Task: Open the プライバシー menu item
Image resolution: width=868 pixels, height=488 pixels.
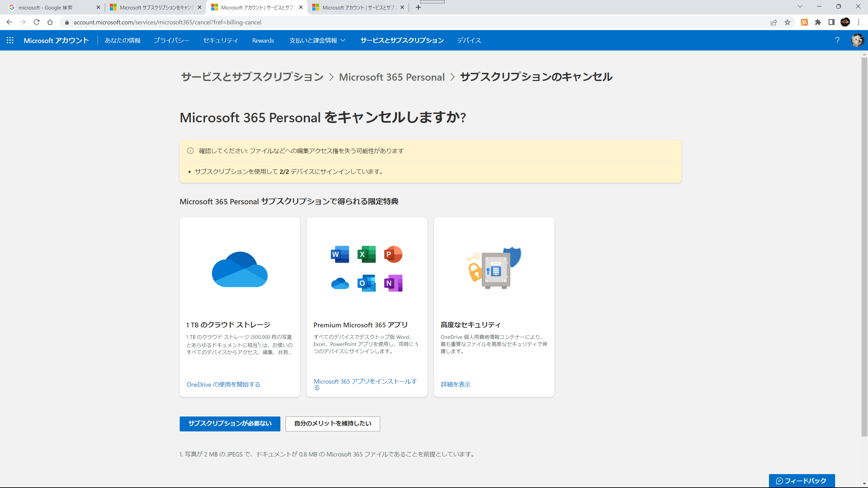Action: point(172,40)
